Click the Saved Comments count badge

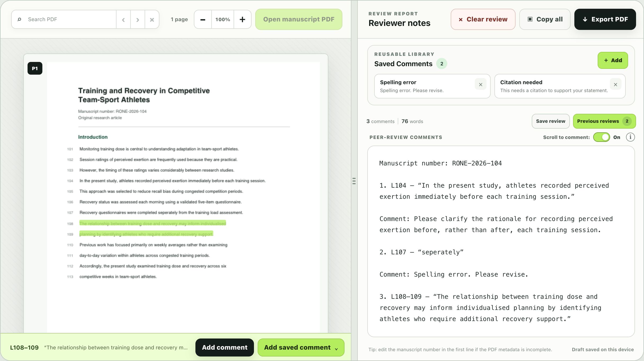coord(442,64)
